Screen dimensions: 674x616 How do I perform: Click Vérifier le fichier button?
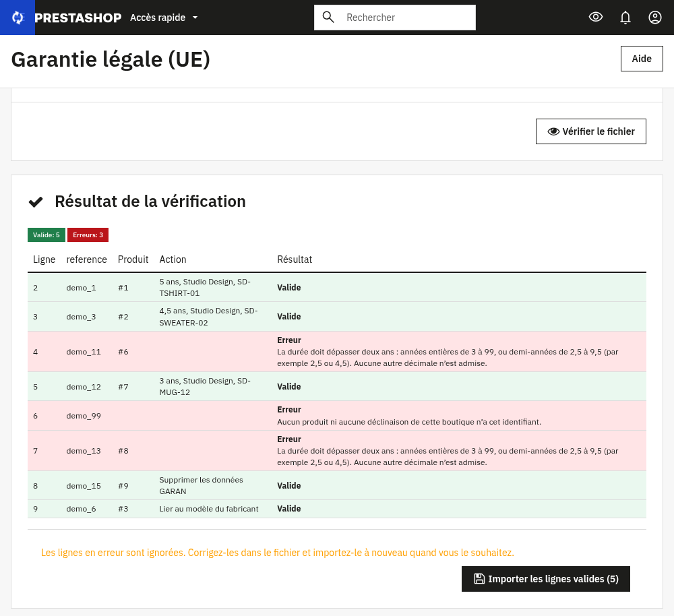pyautogui.click(x=590, y=131)
